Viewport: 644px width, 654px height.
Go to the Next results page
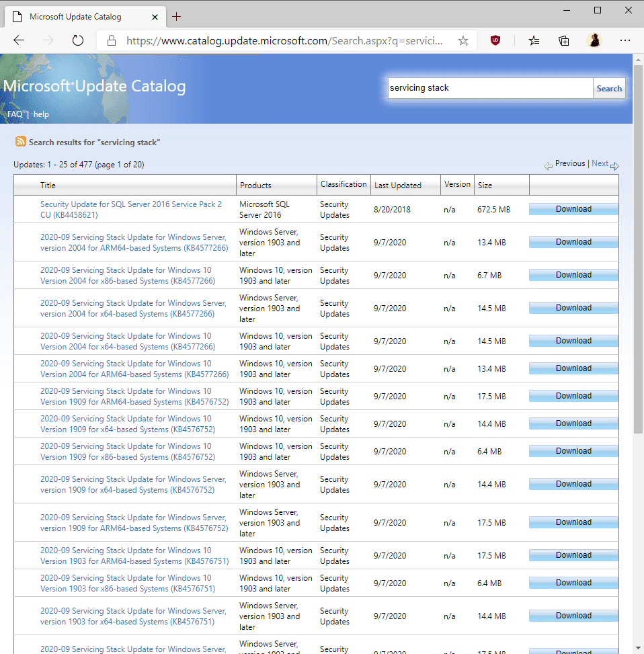click(600, 163)
